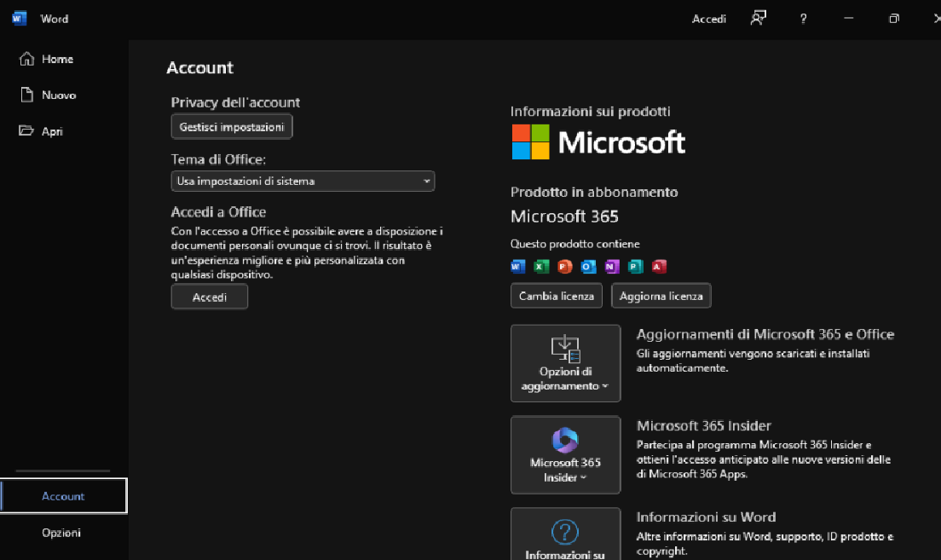Click the Questo prodotto contiene label
This screenshot has width=941, height=560.
click(575, 244)
